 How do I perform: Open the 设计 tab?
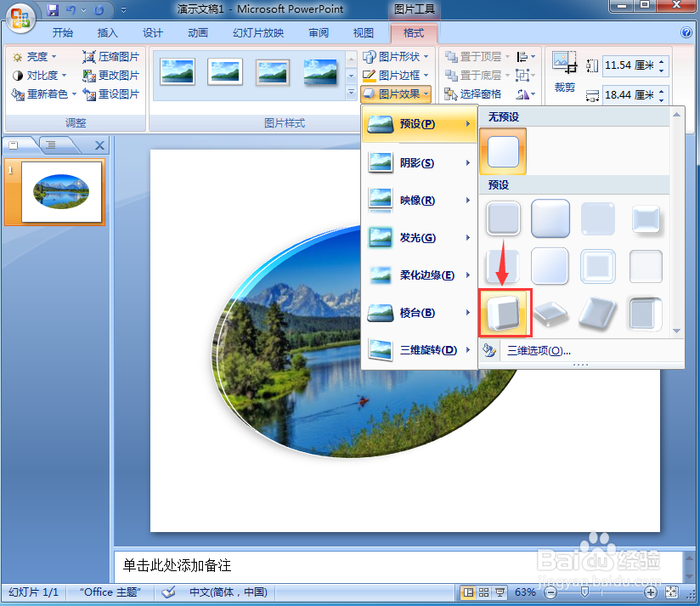153,32
